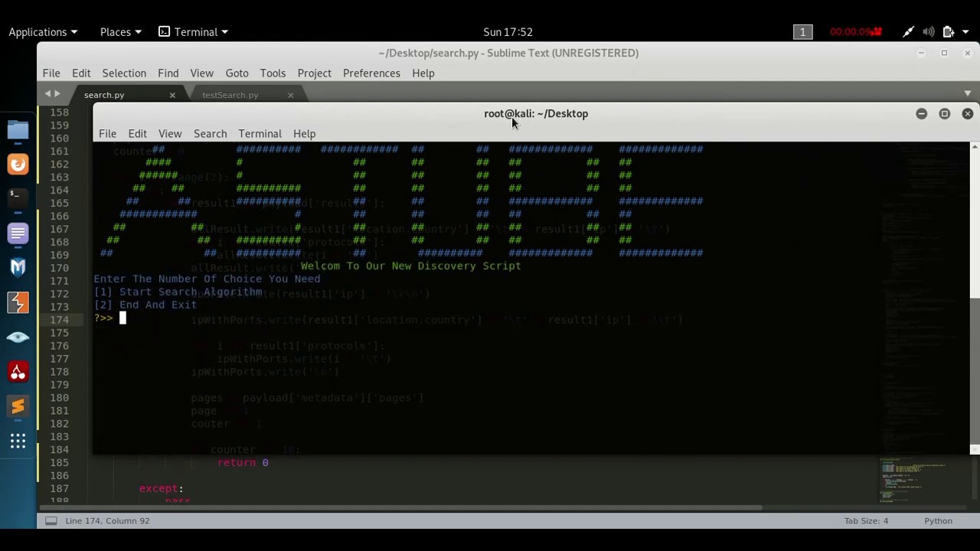This screenshot has height=551, width=980.
Task: Open terminal window View menu
Action: (170, 134)
